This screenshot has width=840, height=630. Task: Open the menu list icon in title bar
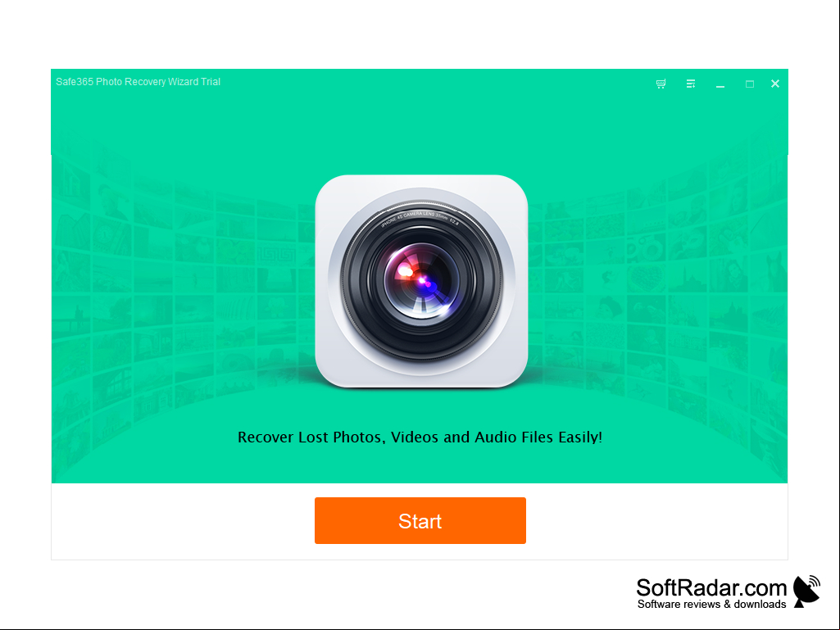[x=691, y=84]
